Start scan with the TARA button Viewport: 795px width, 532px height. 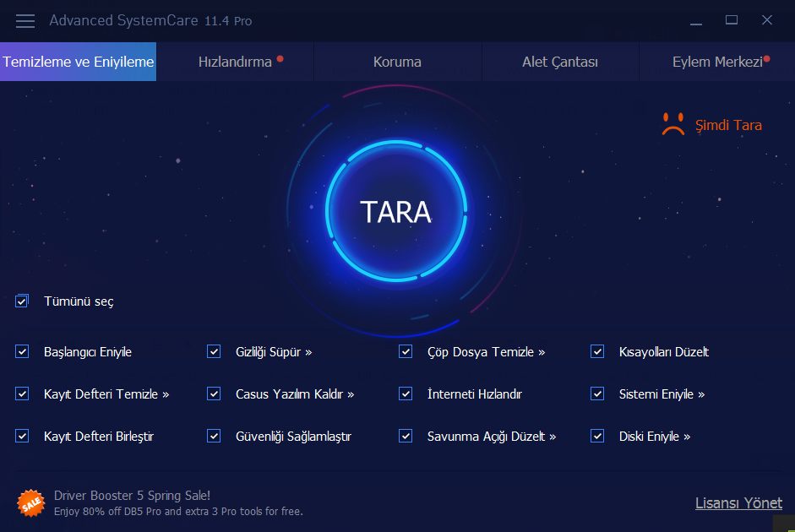[x=396, y=211]
